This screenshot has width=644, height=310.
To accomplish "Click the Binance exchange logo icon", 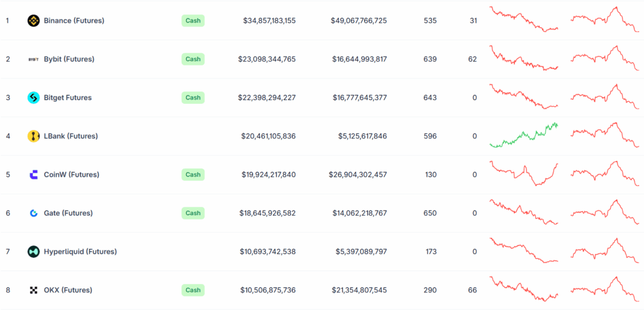I will (x=33, y=21).
